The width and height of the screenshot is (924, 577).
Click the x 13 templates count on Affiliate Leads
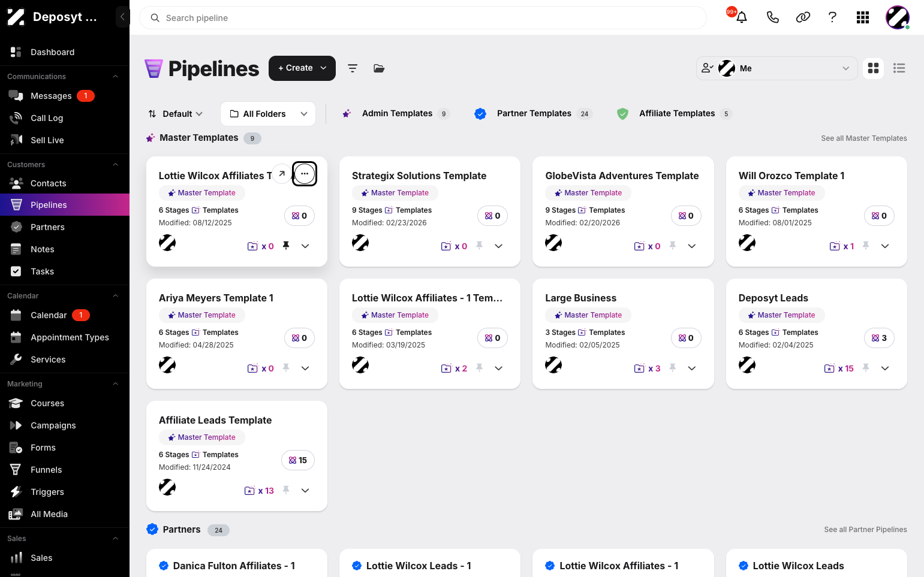tap(259, 491)
